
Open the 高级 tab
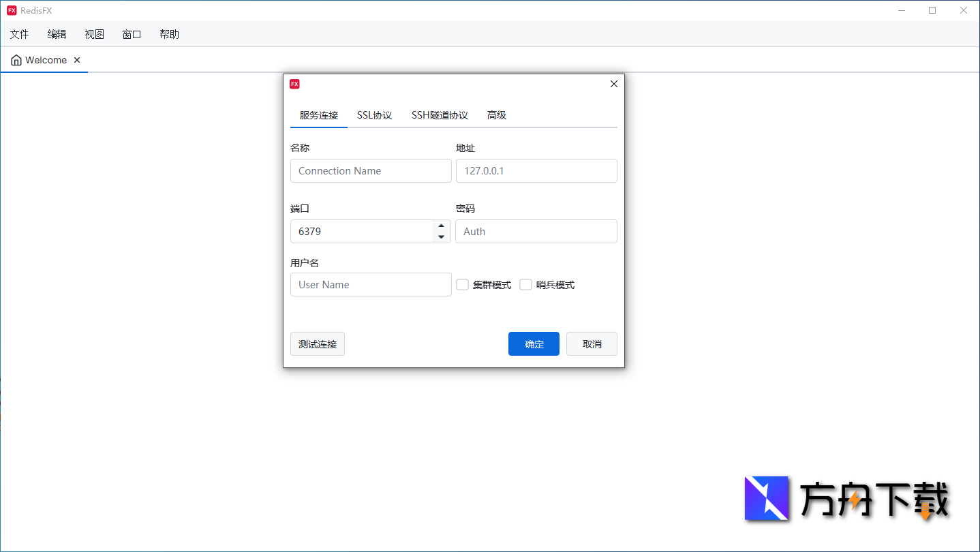coord(497,115)
